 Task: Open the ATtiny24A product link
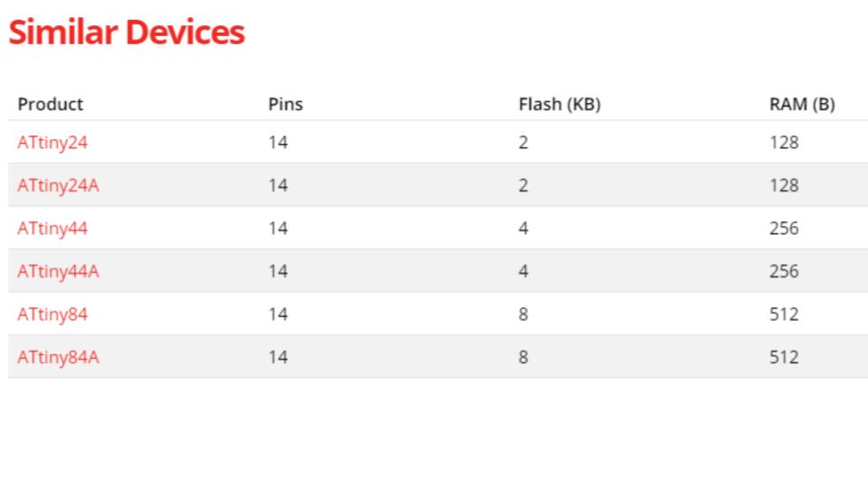click(58, 185)
